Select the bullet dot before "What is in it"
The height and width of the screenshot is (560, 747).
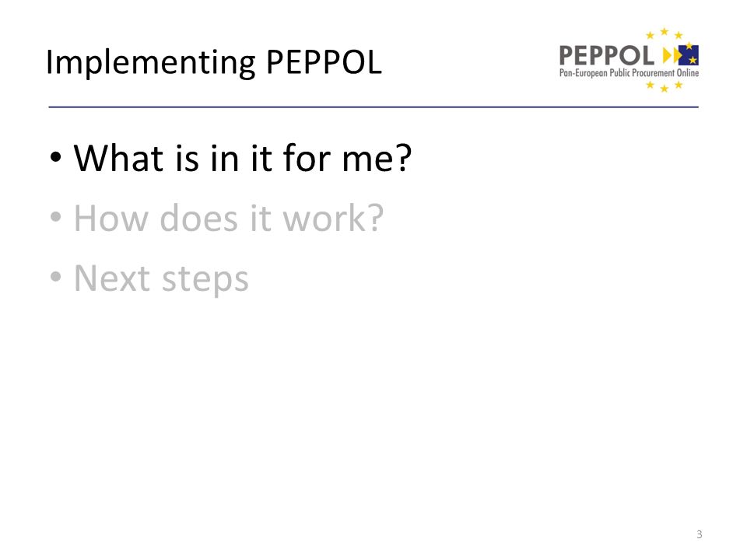(56, 156)
